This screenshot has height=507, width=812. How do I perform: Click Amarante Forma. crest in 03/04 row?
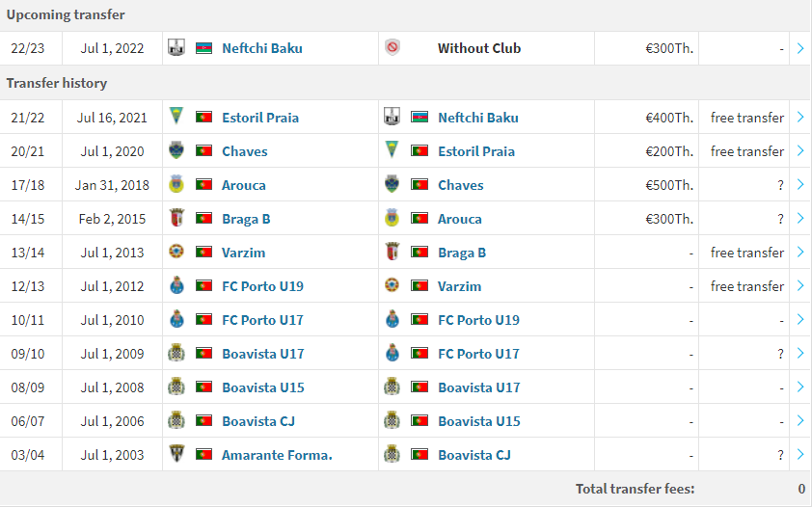point(176,454)
